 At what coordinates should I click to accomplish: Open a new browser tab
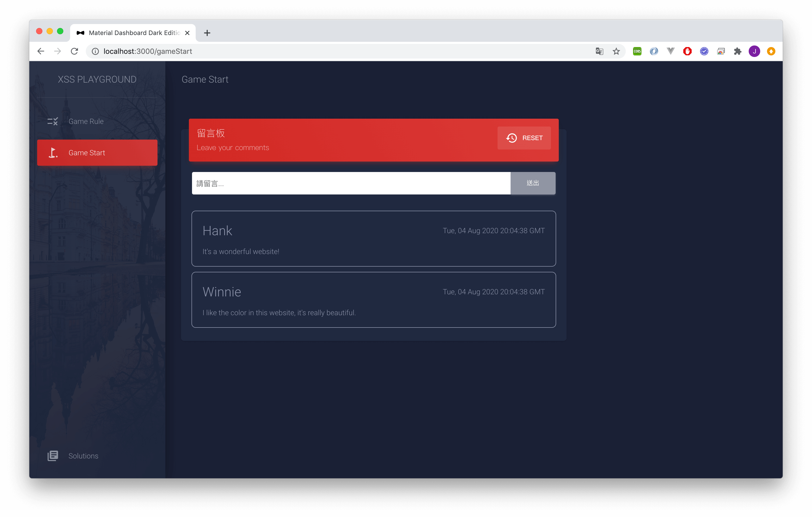tap(207, 33)
